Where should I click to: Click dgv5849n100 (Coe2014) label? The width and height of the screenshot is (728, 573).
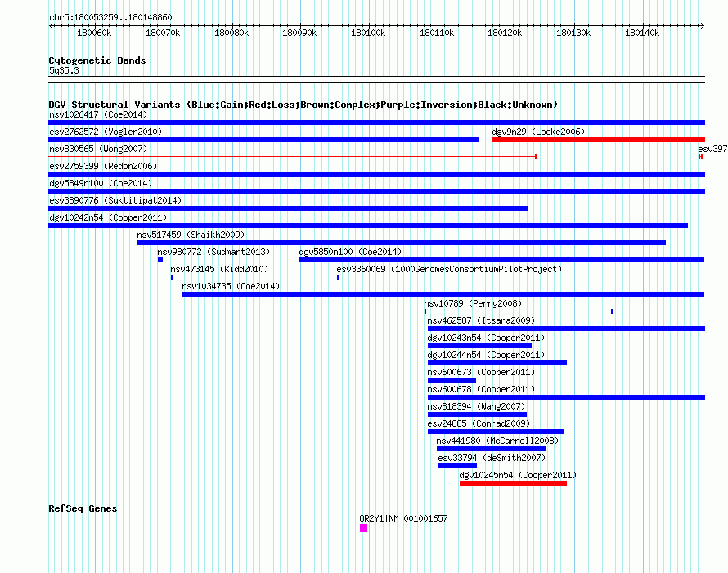(101, 183)
